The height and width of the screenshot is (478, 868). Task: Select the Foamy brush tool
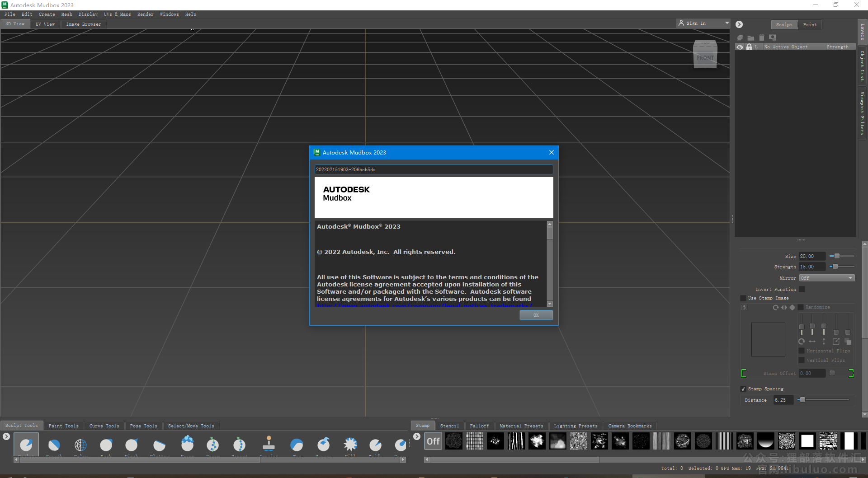[x=187, y=445]
